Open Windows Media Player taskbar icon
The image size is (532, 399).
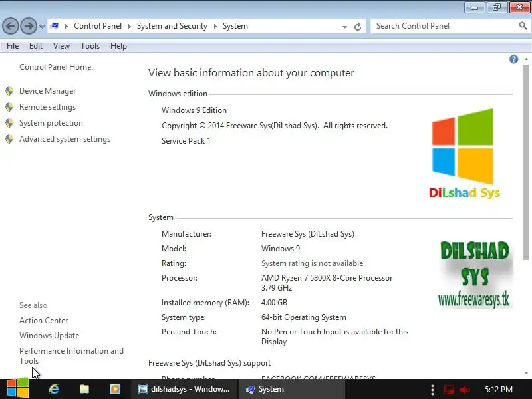[x=114, y=389]
